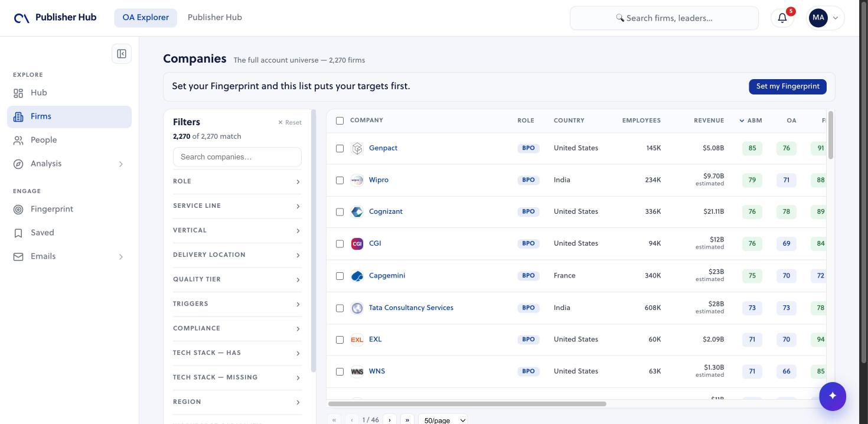Viewport: 868px width, 424px height.
Task: Sort by REVENUE column header
Action: (709, 120)
